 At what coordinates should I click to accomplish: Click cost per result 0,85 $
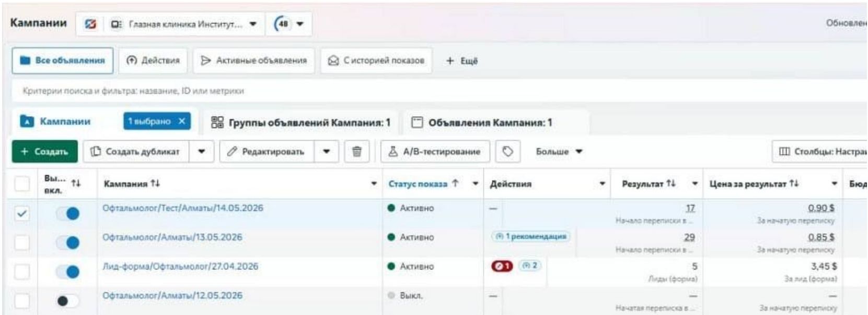tap(821, 238)
